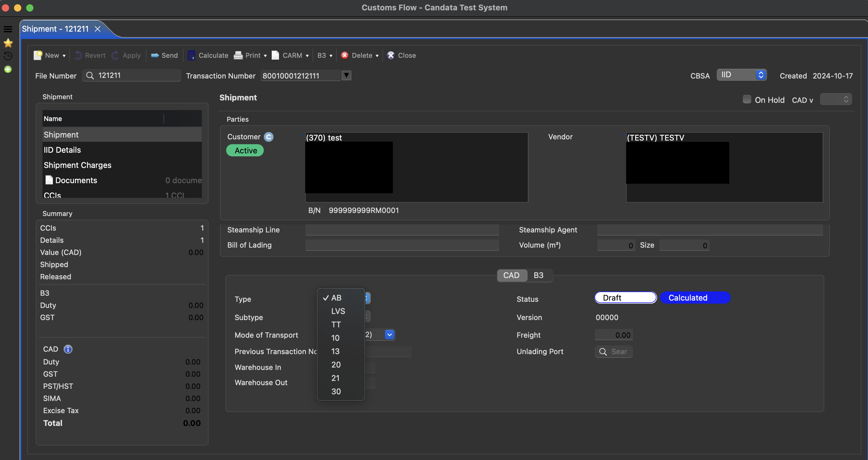Click the Steamship Line field
Image resolution: width=868 pixels, height=460 pixels.
click(402, 230)
